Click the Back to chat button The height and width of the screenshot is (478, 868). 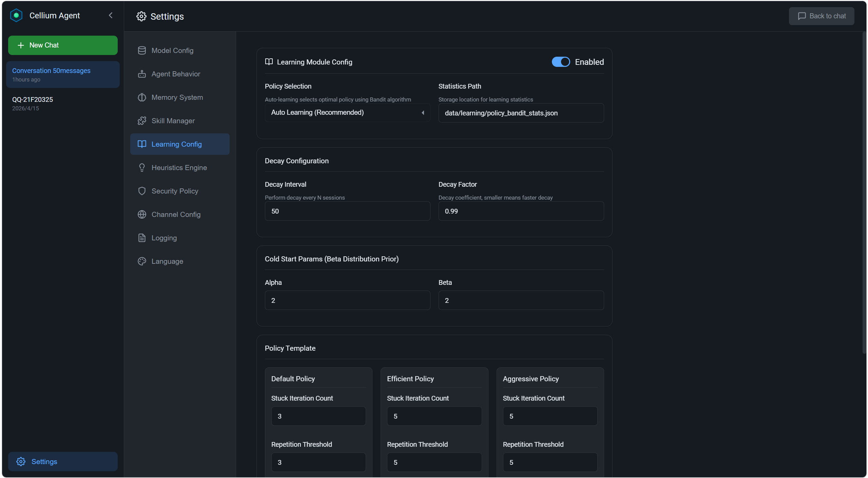[x=821, y=16]
